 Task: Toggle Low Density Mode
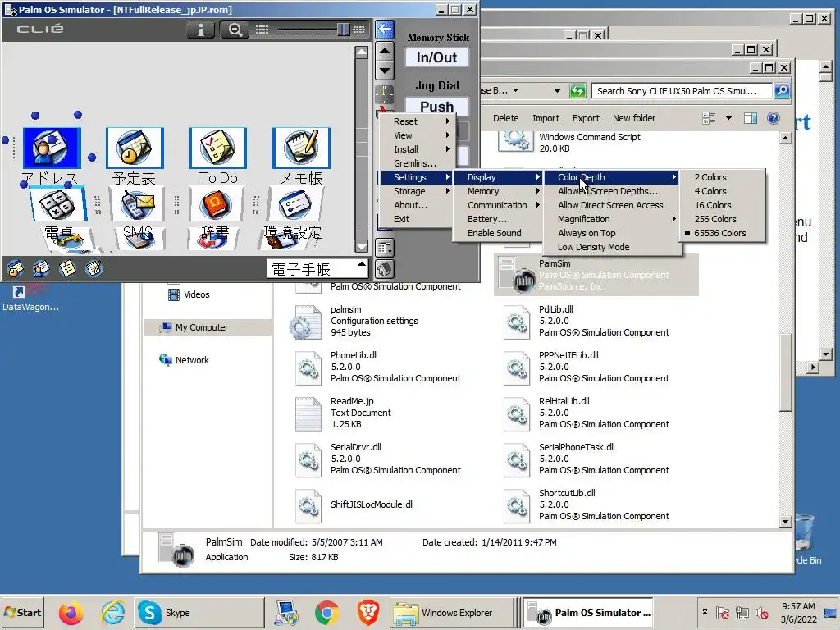[x=612, y=247]
